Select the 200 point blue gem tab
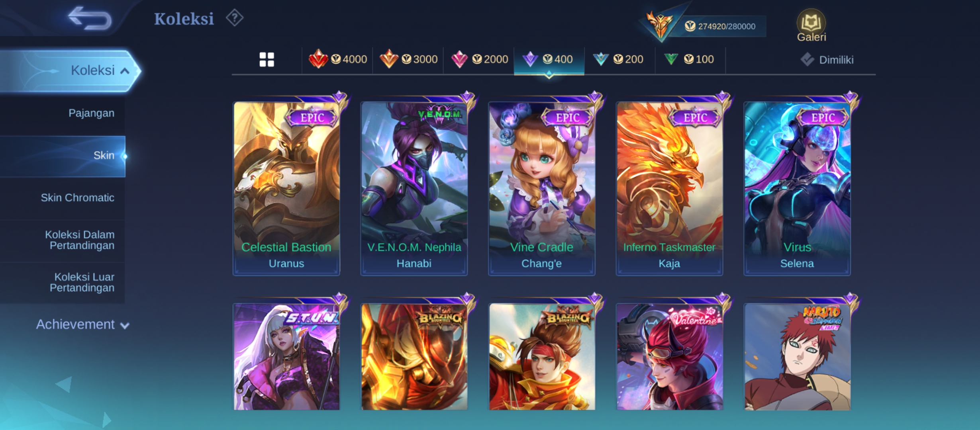Viewport: 980px width, 430px height. tap(619, 59)
